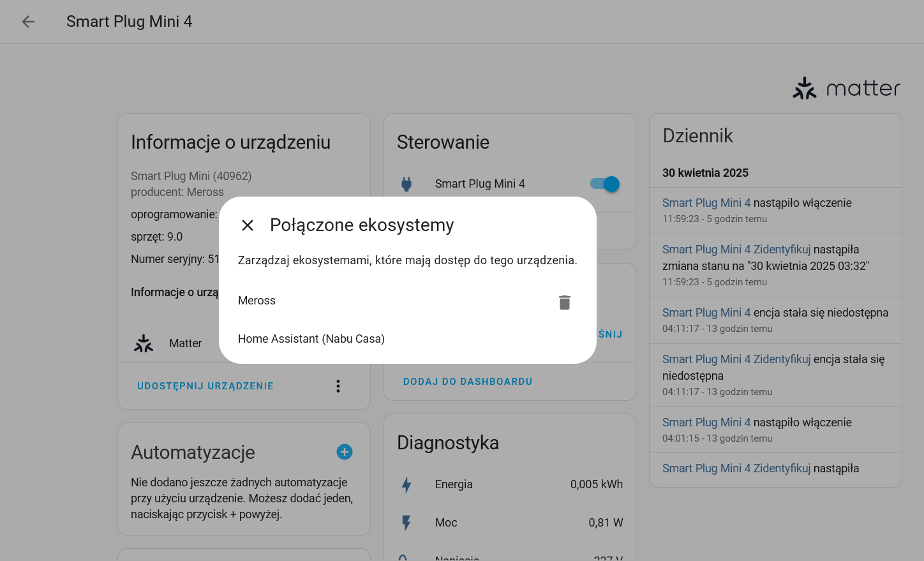Open the three-dot device menu
The height and width of the screenshot is (561, 924).
point(338,386)
